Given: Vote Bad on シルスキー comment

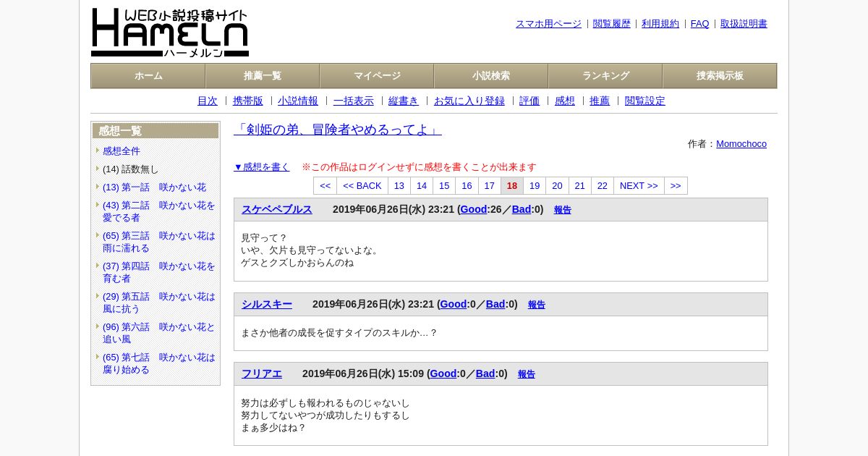Looking at the screenshot, I should [x=495, y=304].
